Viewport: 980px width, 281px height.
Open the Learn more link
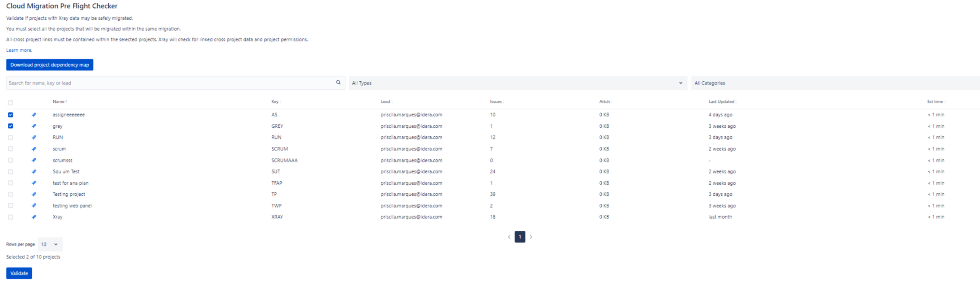[x=19, y=50]
